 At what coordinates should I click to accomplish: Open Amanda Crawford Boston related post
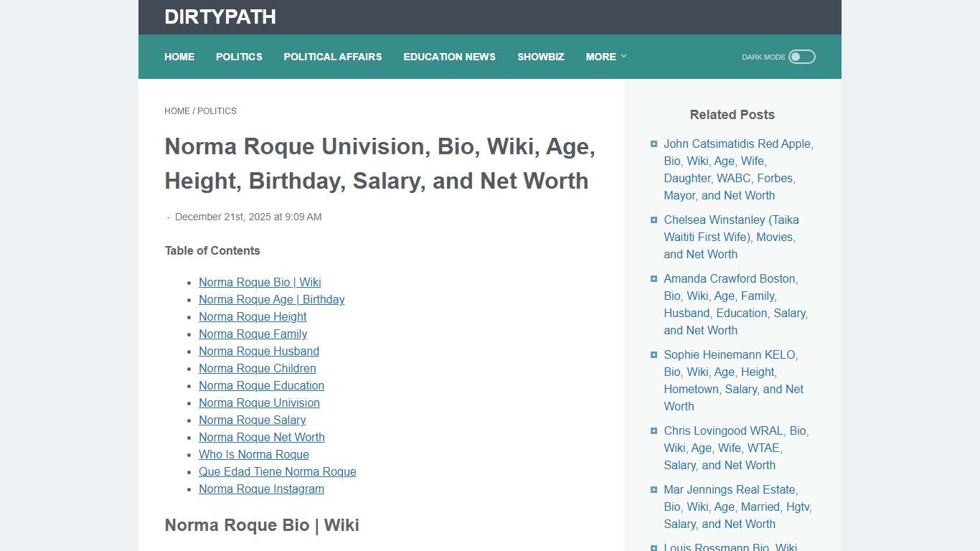tap(736, 304)
